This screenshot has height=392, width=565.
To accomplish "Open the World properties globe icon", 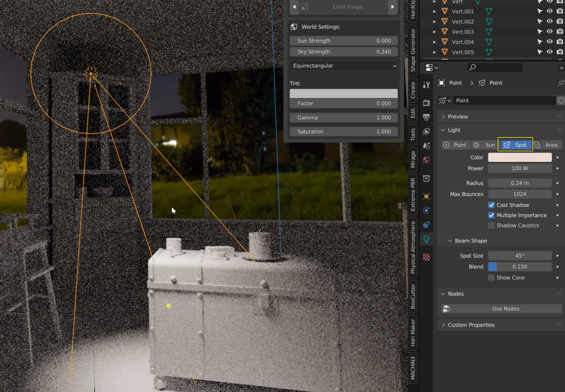I will (426, 160).
